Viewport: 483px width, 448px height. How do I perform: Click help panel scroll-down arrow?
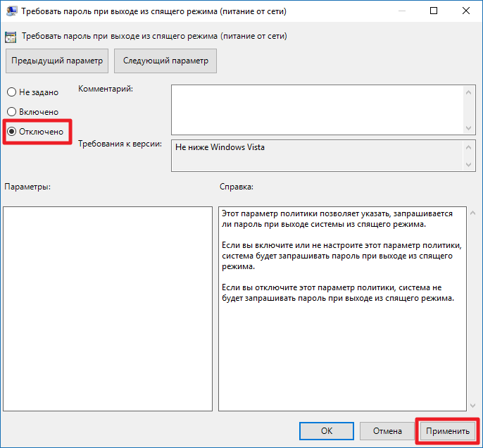(473, 406)
